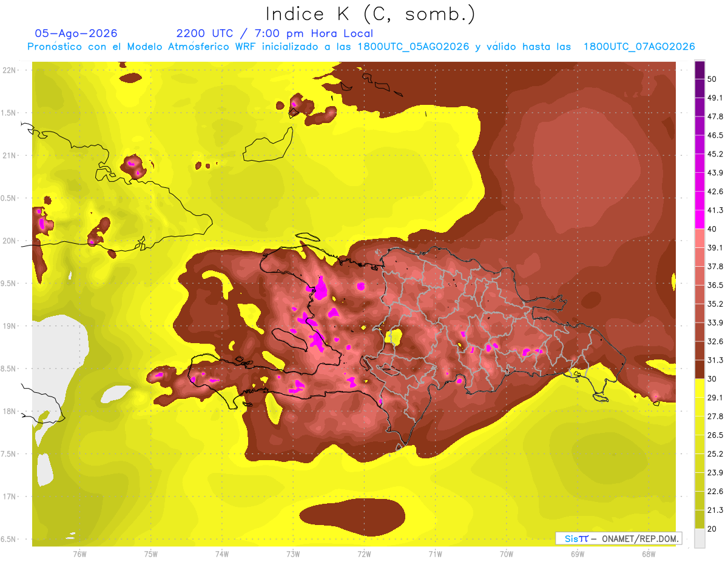The width and height of the screenshot is (728, 562).
Task: Click the legend value "25.2"
Action: click(715, 454)
